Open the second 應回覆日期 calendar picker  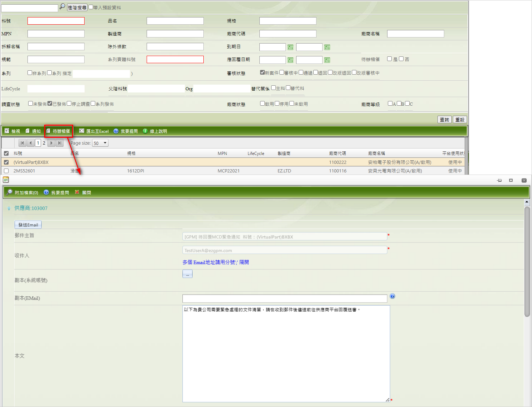point(327,60)
